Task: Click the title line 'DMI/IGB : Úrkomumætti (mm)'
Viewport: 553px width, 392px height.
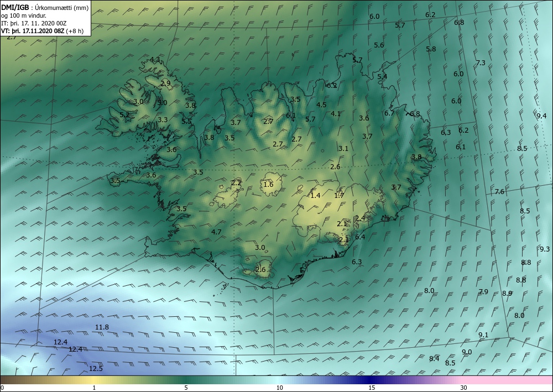Action: pyautogui.click(x=44, y=8)
